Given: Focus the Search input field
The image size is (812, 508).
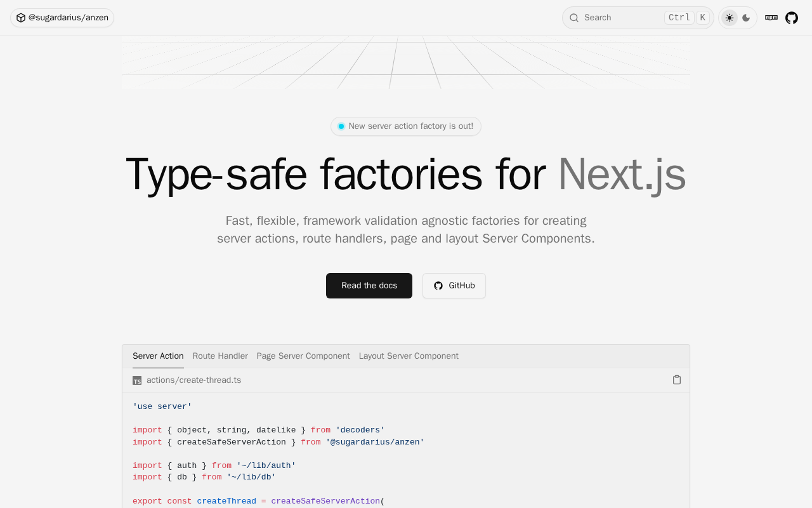Looking at the screenshot, I should coord(638,18).
